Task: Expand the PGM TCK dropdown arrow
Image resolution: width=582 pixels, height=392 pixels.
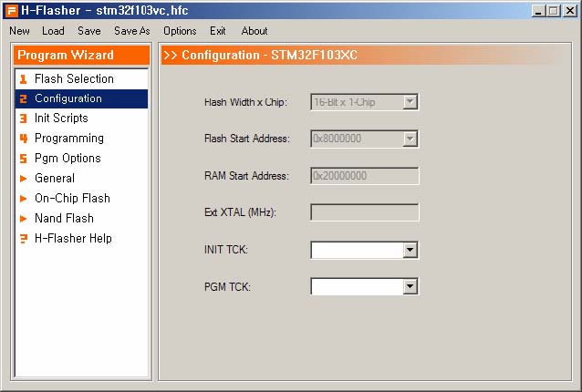Action: click(x=411, y=286)
